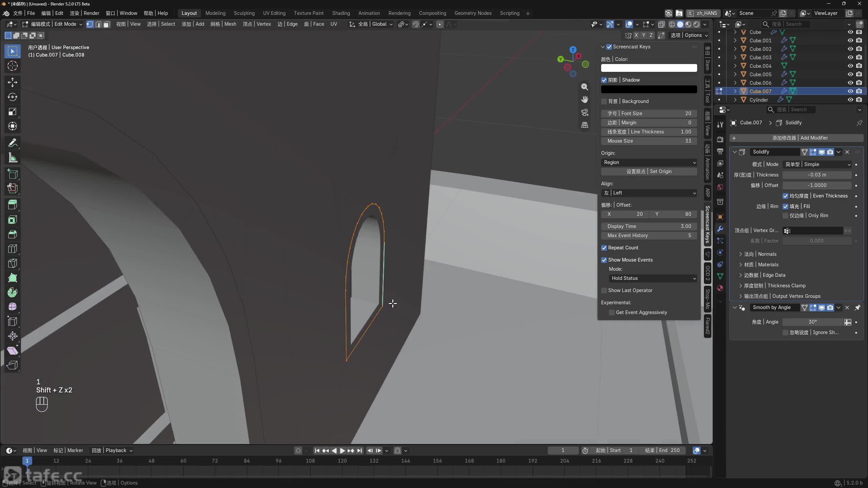
Task: Open the Render menu
Action: tap(84, 13)
